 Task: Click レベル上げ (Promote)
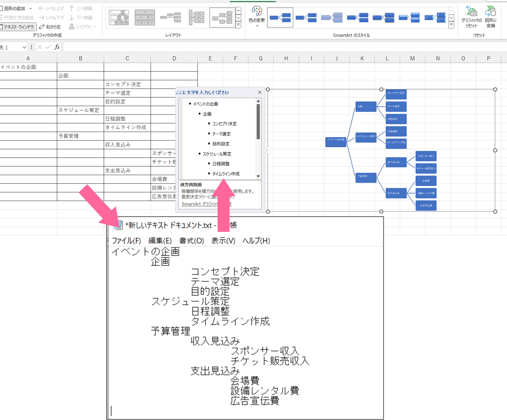point(51,8)
